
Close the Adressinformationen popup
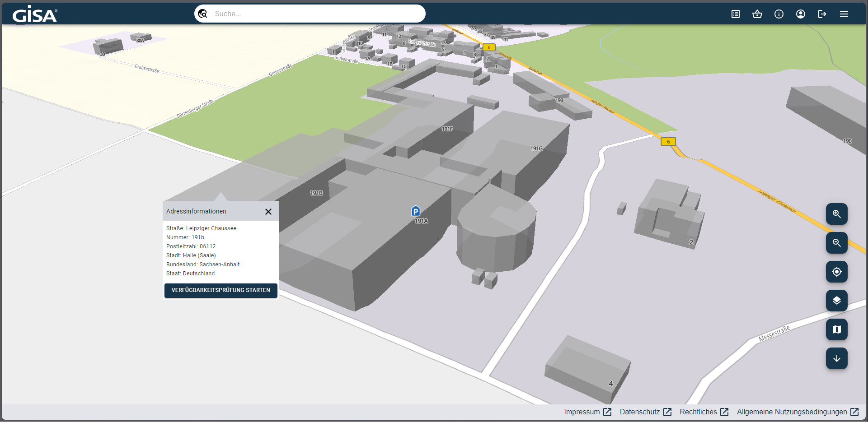click(268, 212)
